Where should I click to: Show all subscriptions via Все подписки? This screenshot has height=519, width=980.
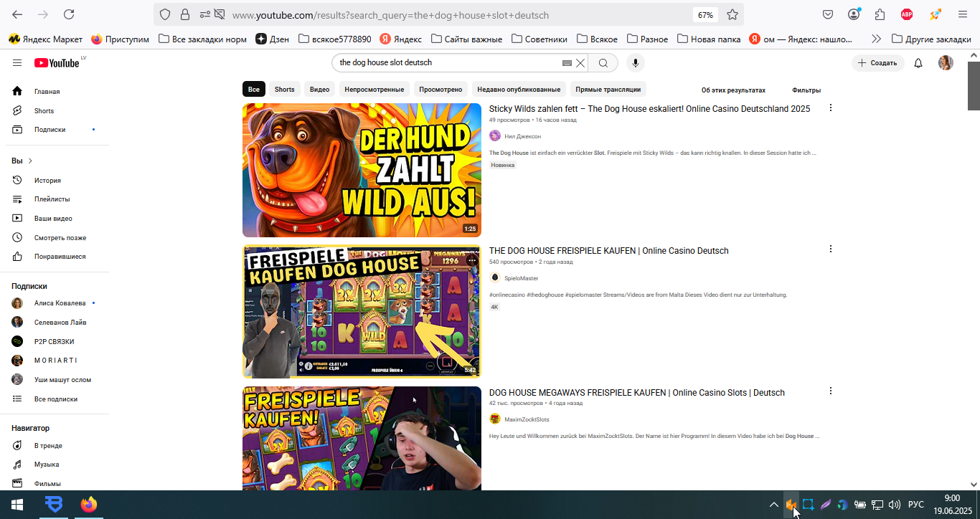click(x=55, y=399)
